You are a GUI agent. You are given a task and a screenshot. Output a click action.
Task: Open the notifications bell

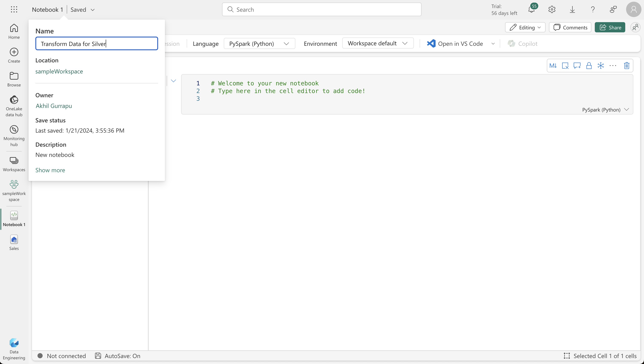(x=531, y=10)
